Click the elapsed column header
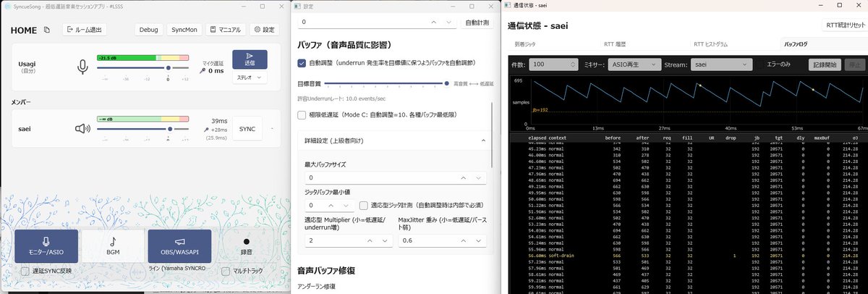Image resolution: width=868 pixels, height=294 pixels. click(x=537, y=137)
